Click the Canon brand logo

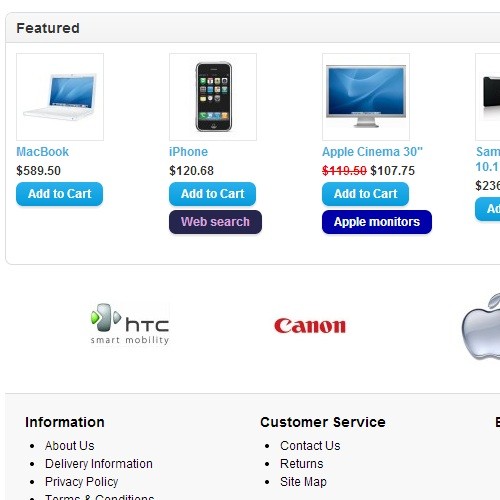click(310, 326)
